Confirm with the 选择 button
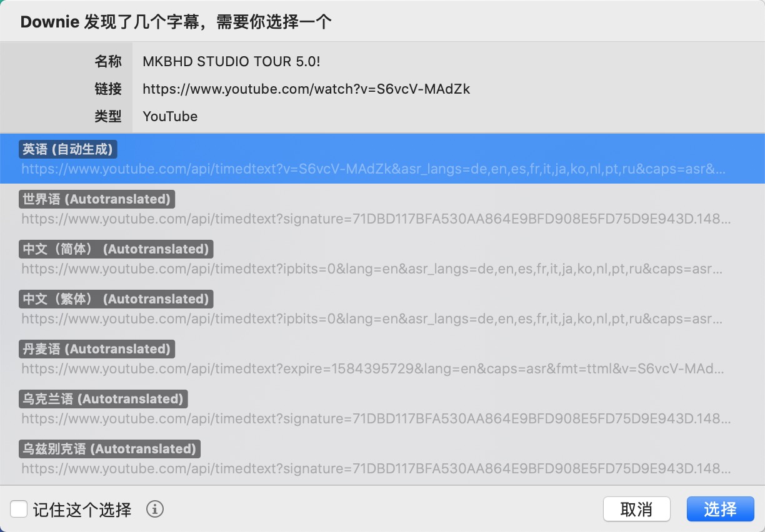This screenshot has width=765, height=532. pyautogui.click(x=720, y=509)
